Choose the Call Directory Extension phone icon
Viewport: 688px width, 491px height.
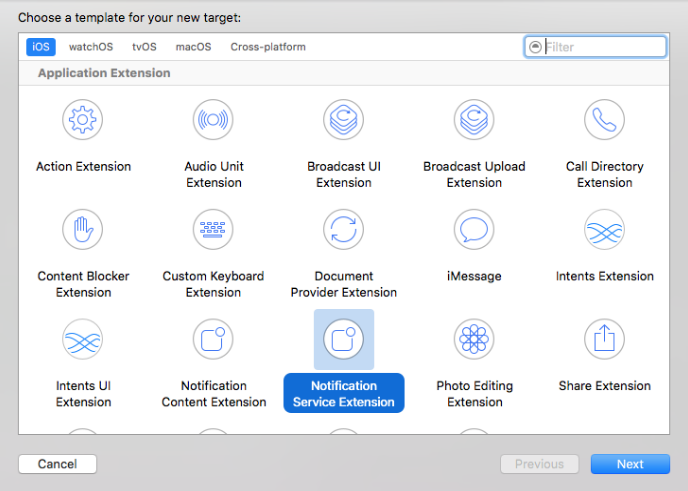604,120
